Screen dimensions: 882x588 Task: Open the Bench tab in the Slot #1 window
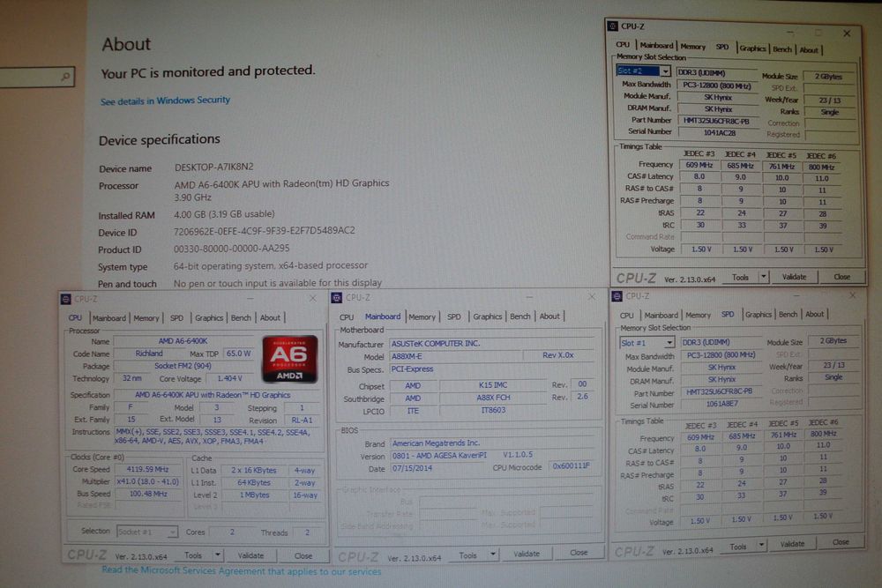788,314
